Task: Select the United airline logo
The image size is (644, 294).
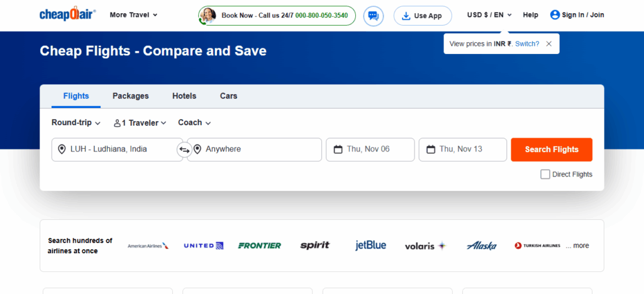Action: coord(203,246)
